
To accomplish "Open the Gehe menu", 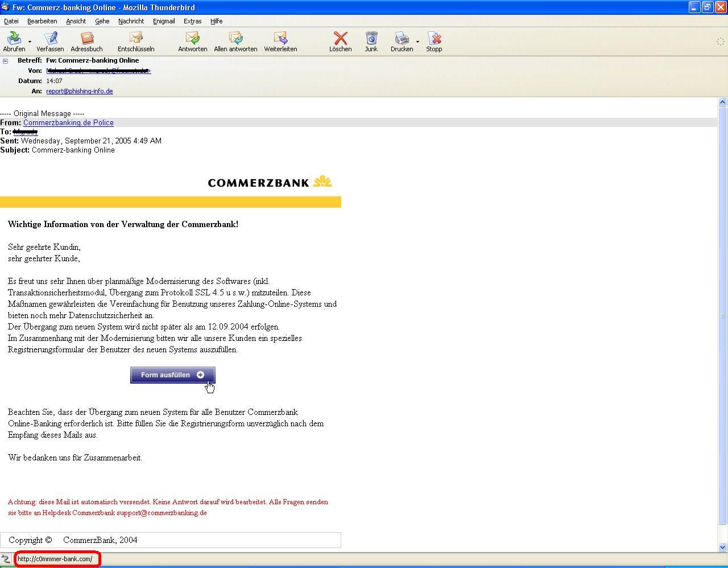I will point(102,21).
